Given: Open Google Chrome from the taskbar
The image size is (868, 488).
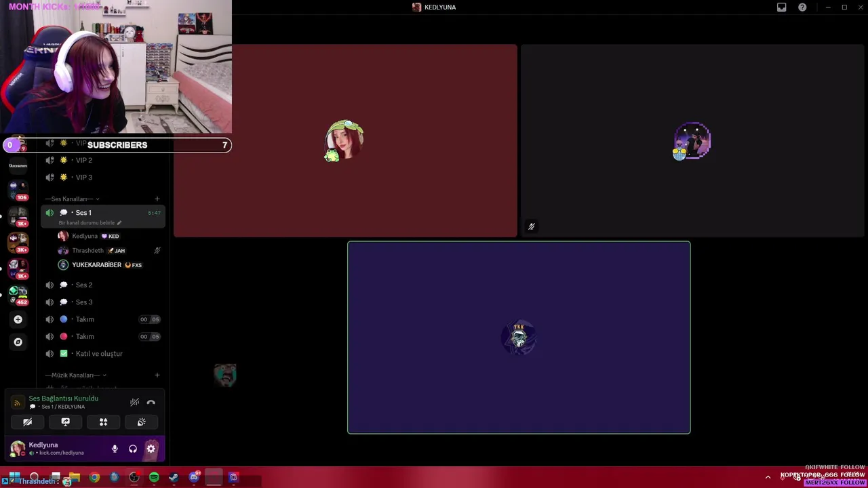Looking at the screenshot, I should [94, 478].
